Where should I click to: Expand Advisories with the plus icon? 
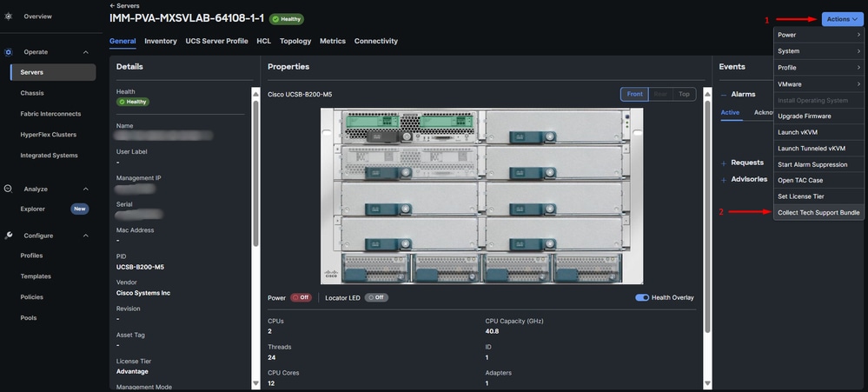click(723, 179)
